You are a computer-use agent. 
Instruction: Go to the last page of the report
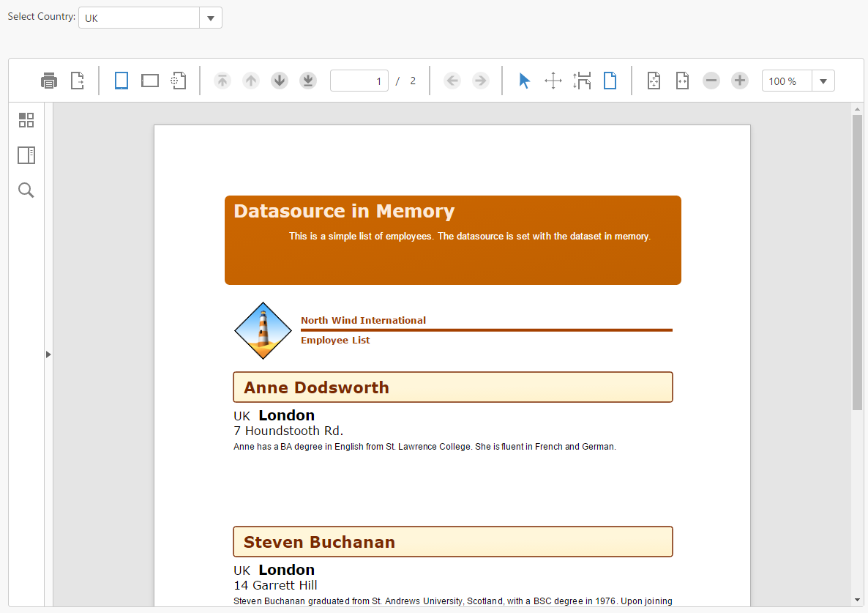coord(307,81)
